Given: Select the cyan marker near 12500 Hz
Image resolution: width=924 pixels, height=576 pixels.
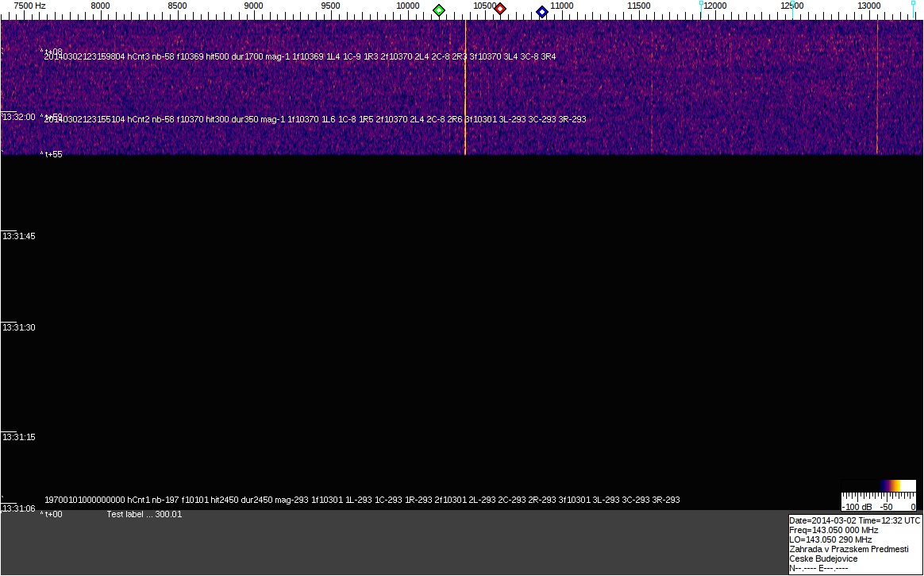Looking at the screenshot, I should coord(792,5).
